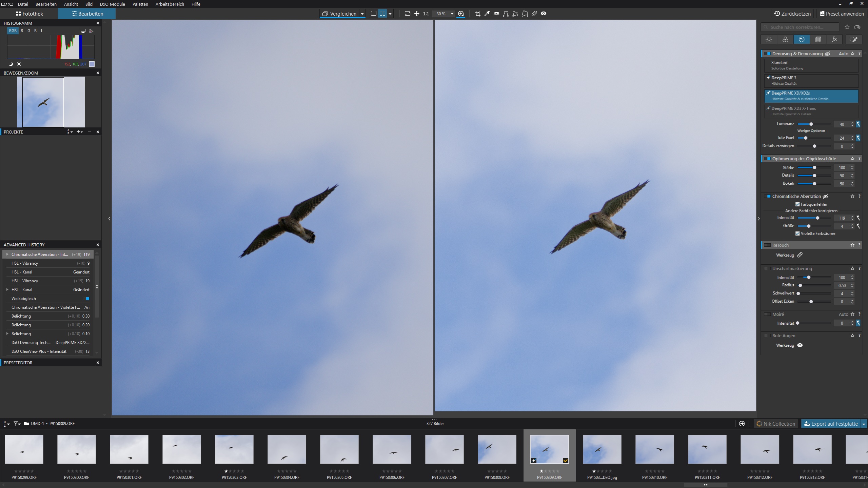Click the chromatic aberration Intensität slider
Screen dimensions: 868x488
pyautogui.click(x=814, y=218)
